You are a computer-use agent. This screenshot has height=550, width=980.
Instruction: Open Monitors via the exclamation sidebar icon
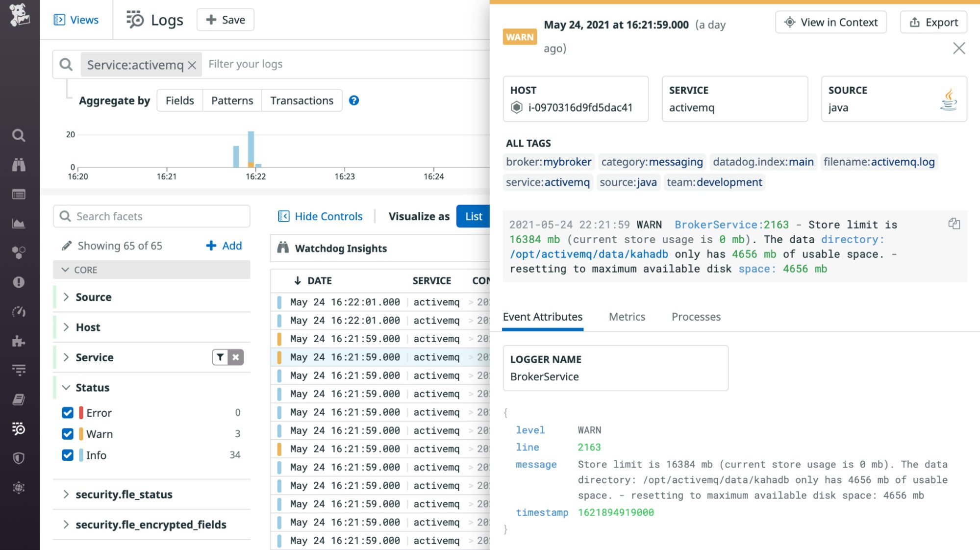(19, 282)
